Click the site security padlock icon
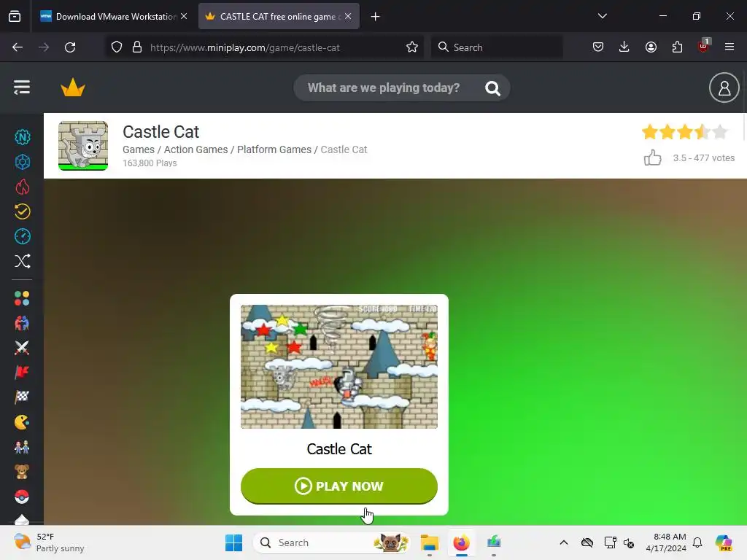Viewport: 747px width, 560px height. 137,47
